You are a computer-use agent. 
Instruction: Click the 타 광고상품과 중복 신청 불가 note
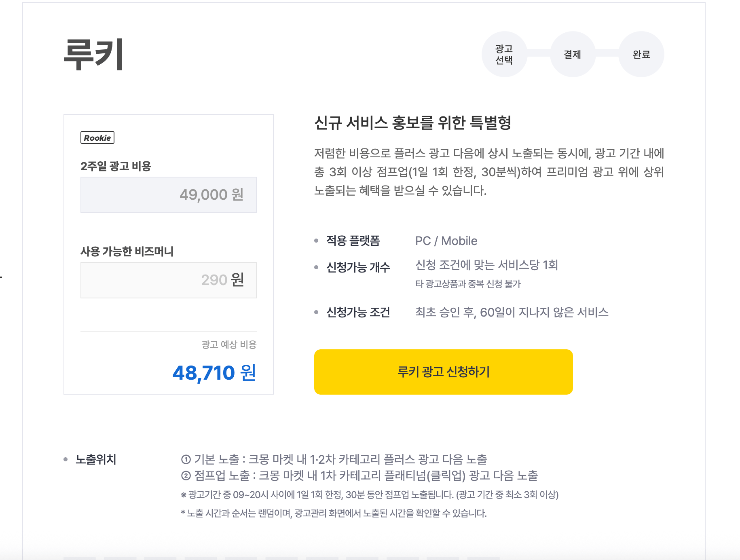pos(468,284)
